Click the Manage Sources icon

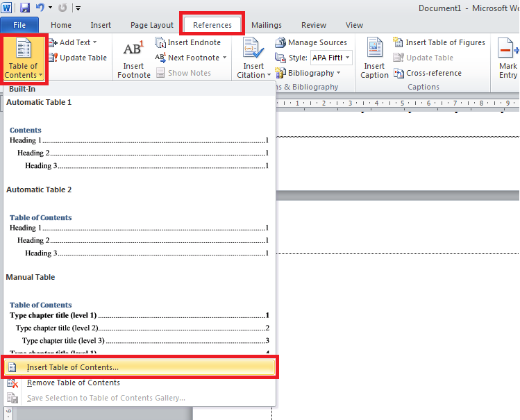280,42
